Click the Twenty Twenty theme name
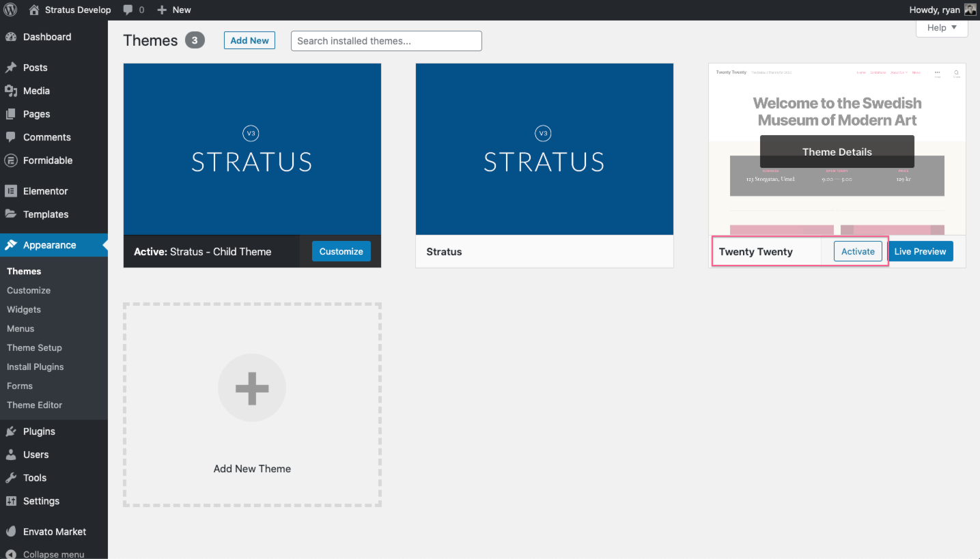Viewport: 980px width, 559px height. [756, 252]
